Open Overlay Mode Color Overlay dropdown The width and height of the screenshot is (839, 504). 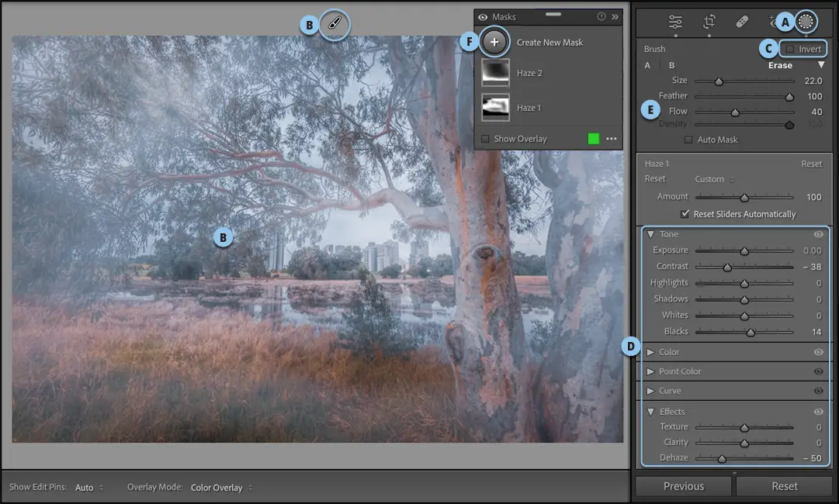(221, 488)
